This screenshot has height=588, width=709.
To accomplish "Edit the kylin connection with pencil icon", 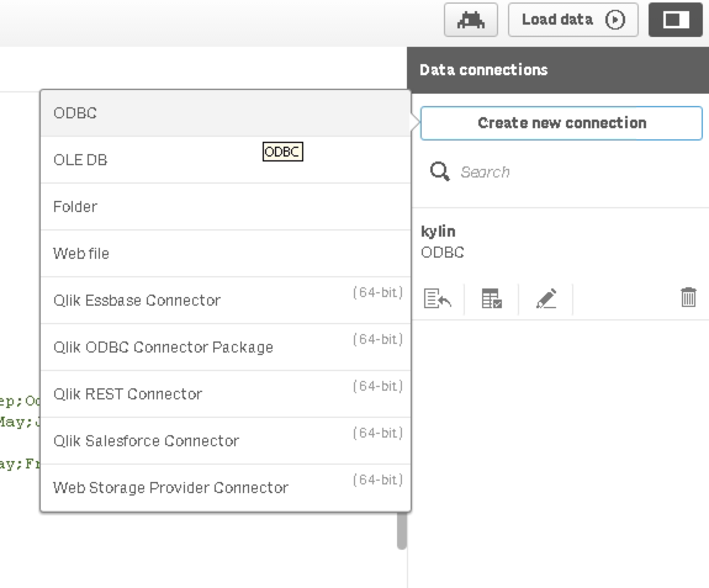I will click(x=546, y=299).
